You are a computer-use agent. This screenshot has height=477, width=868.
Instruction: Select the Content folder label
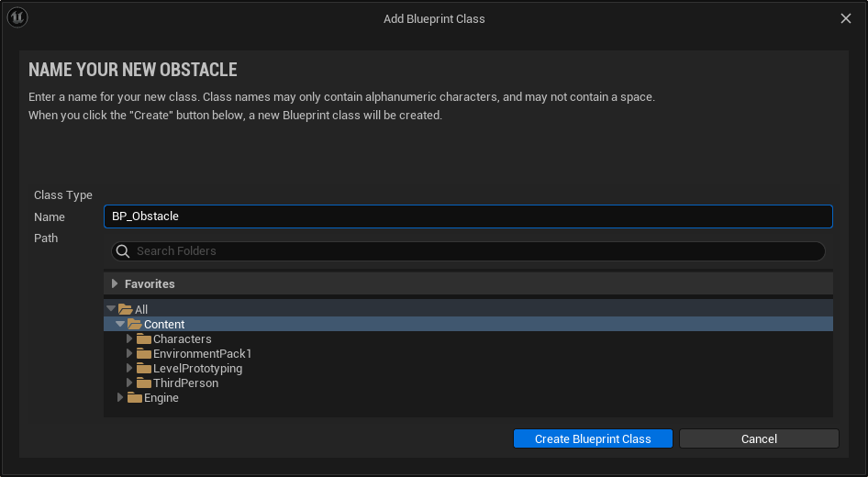click(x=164, y=325)
